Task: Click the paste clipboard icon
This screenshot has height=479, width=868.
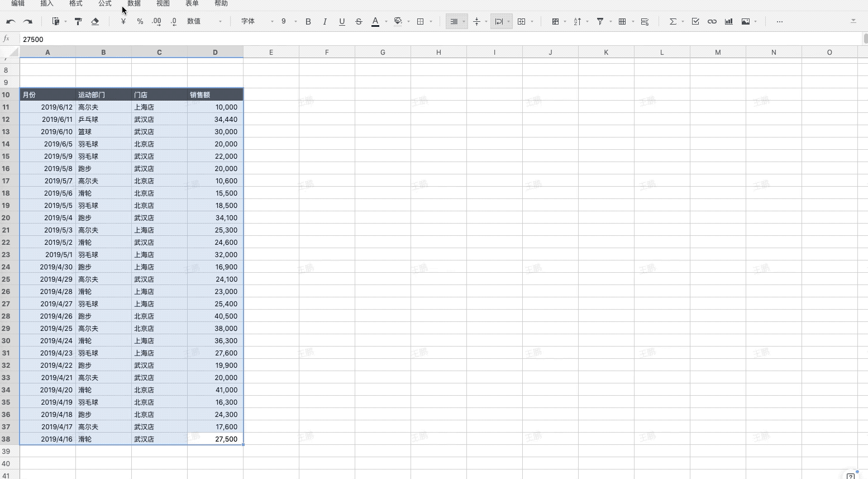Action: [56, 22]
